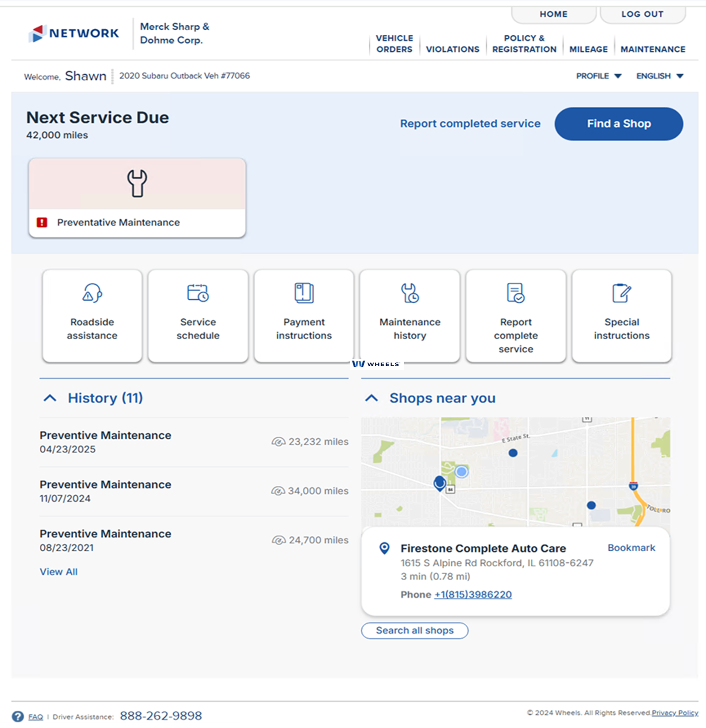This screenshot has width=706, height=728.
Task: Collapse the Shops near you section
Action: click(371, 397)
